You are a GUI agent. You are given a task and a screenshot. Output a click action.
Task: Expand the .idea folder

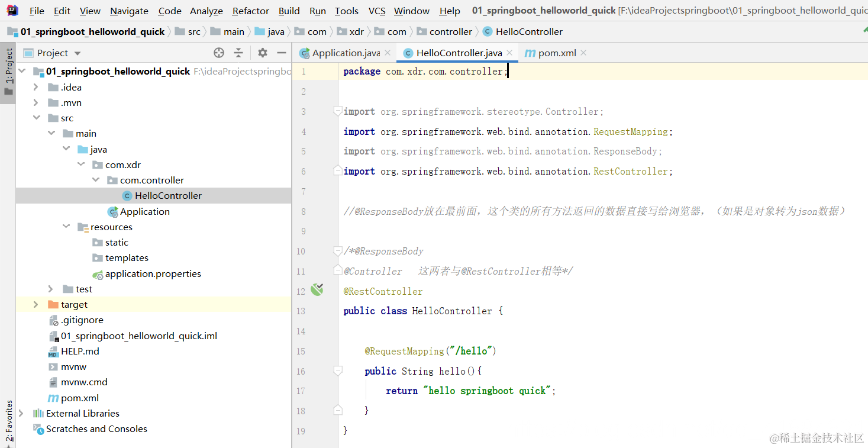pos(36,87)
